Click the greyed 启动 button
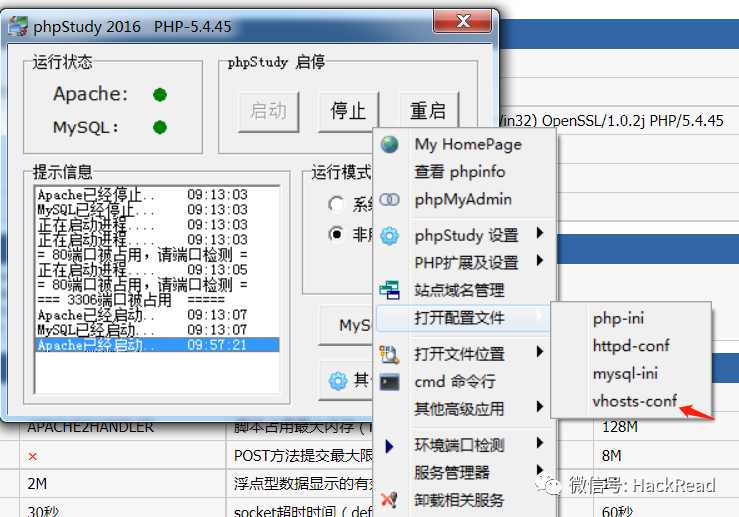739x517 pixels. pos(268,112)
